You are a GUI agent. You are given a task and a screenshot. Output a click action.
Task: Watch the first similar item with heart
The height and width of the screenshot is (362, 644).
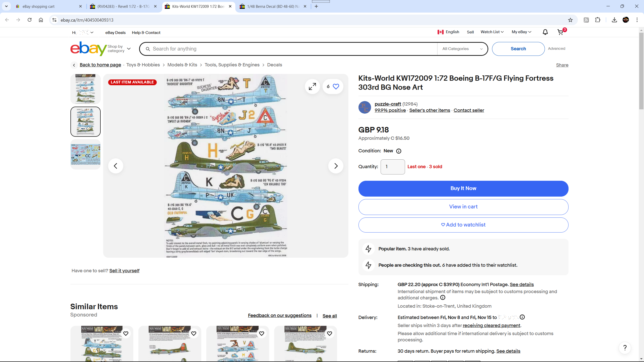click(126, 334)
